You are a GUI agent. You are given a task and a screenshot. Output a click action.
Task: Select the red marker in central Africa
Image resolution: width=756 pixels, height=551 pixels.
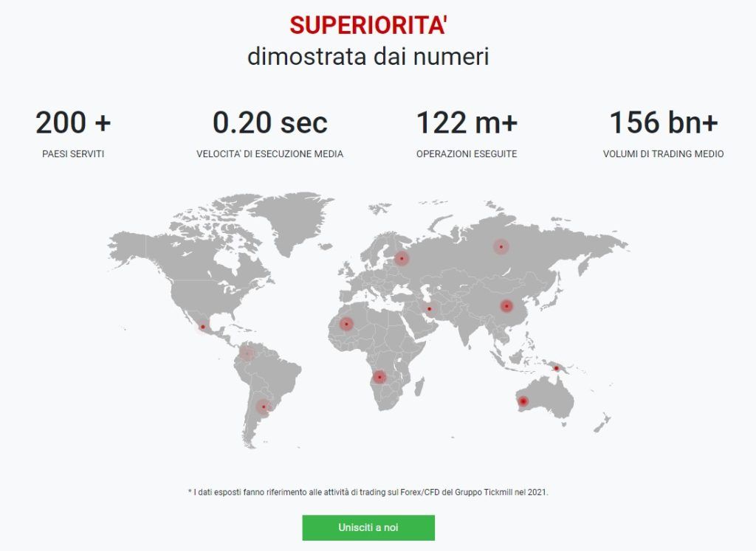tap(379, 376)
